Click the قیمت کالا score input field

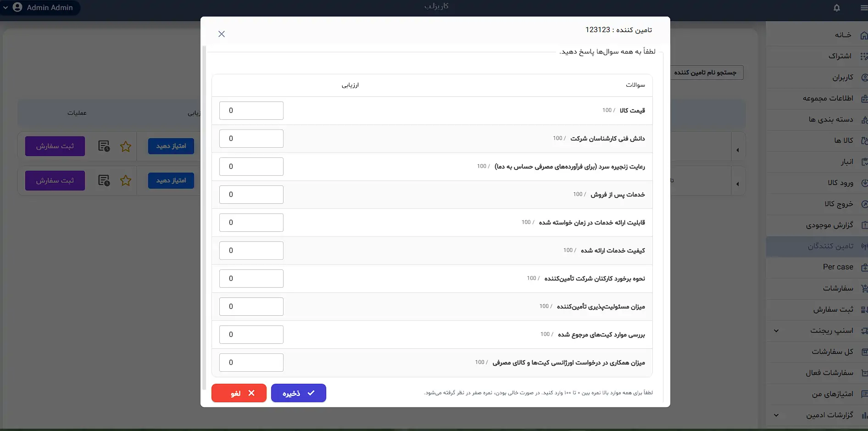tap(251, 111)
